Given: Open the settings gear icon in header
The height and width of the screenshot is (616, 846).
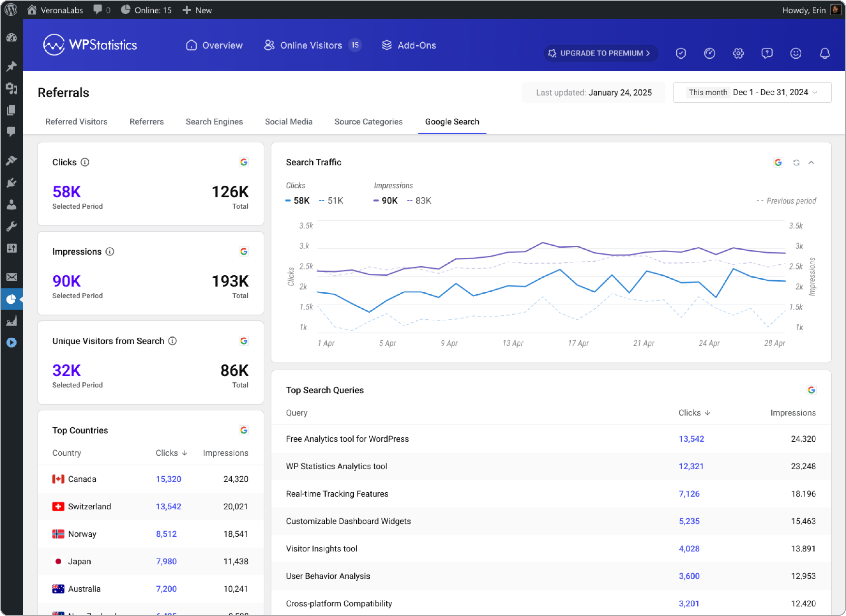Looking at the screenshot, I should (x=738, y=53).
